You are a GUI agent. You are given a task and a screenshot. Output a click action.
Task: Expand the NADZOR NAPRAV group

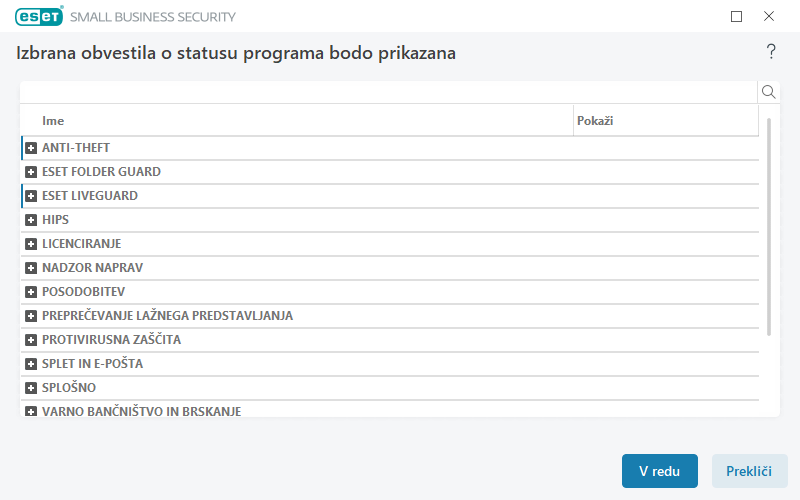(x=31, y=268)
